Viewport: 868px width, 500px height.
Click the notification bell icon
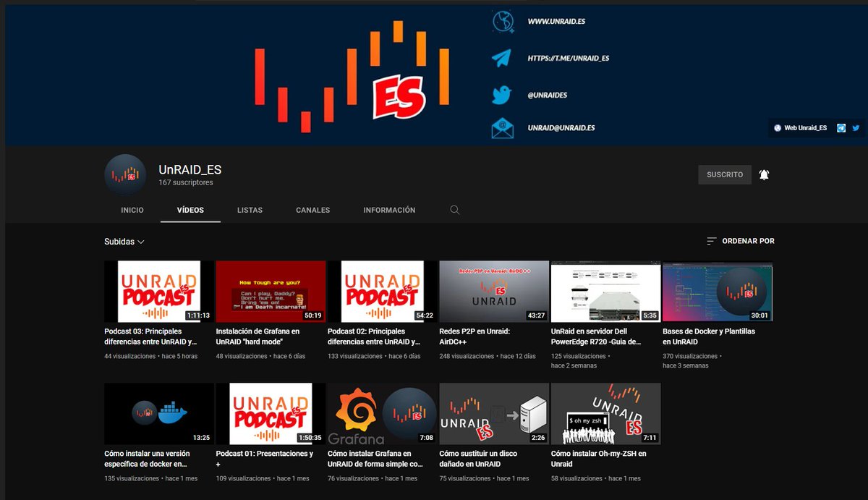tap(764, 174)
